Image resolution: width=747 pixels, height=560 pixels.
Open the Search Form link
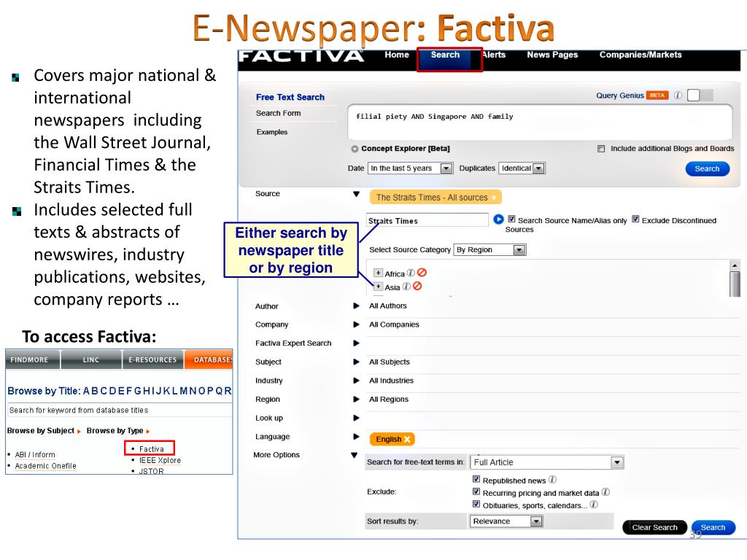pos(278,113)
